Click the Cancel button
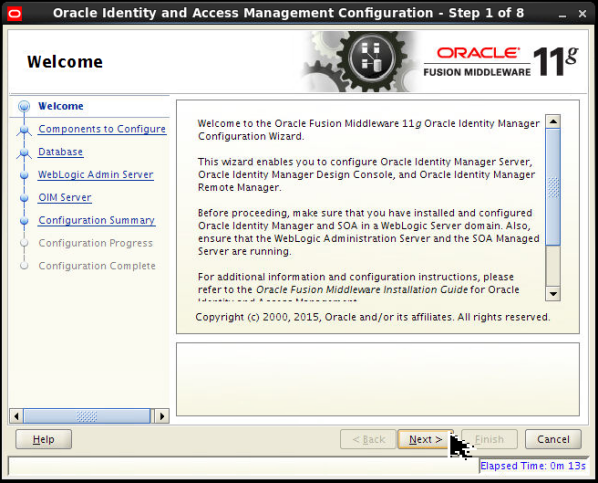598x483 pixels. pos(553,440)
